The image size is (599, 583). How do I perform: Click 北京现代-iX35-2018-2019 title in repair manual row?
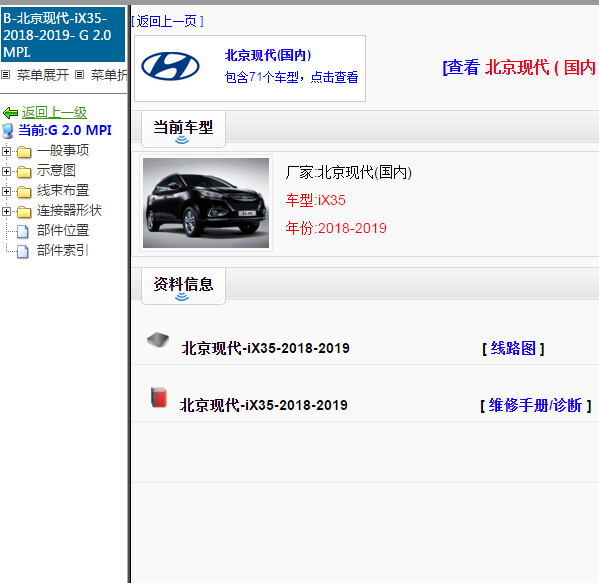264,405
